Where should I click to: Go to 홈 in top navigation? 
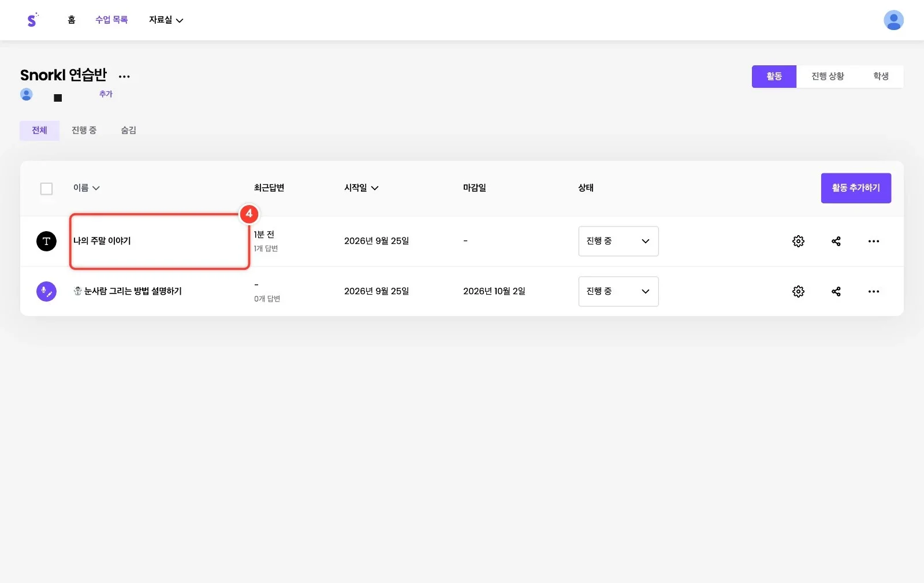tap(72, 20)
